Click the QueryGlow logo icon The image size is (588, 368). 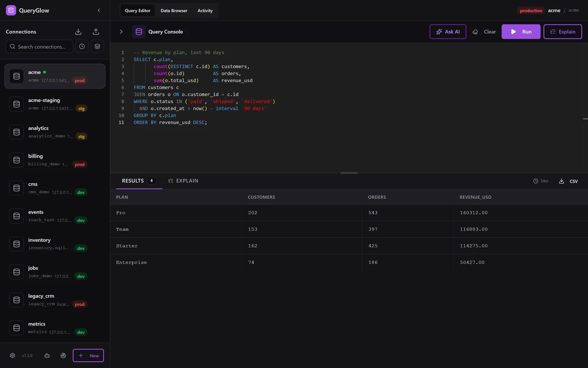coord(11,10)
